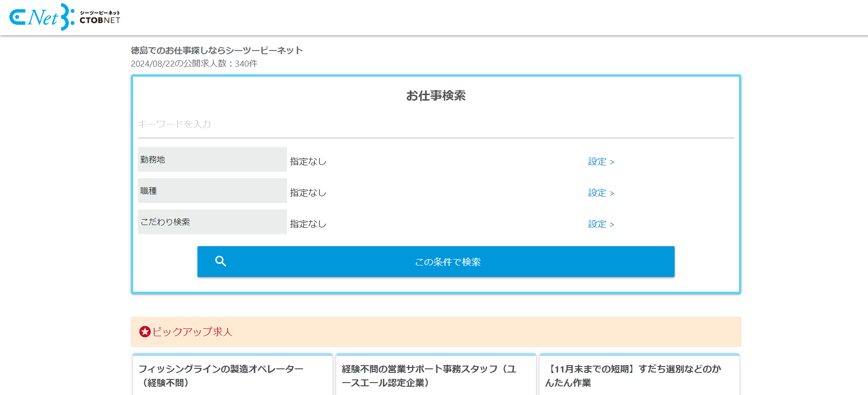
Task: Open 設定 for the 職種 row
Action: pyautogui.click(x=601, y=193)
